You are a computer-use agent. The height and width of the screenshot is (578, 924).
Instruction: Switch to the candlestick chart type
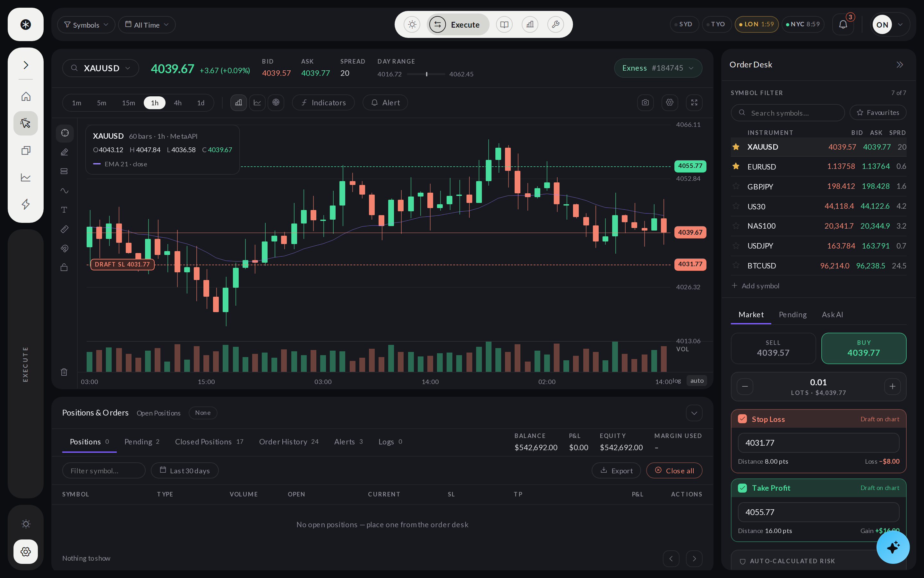click(x=239, y=102)
